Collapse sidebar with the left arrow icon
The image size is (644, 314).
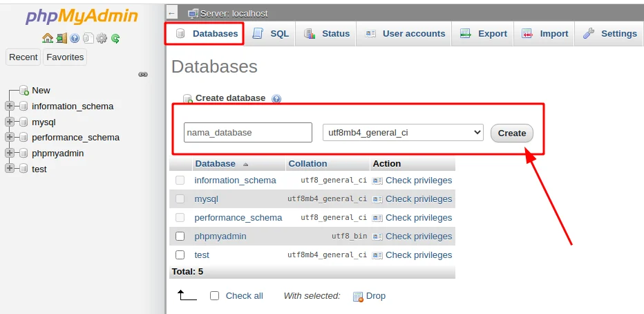171,13
